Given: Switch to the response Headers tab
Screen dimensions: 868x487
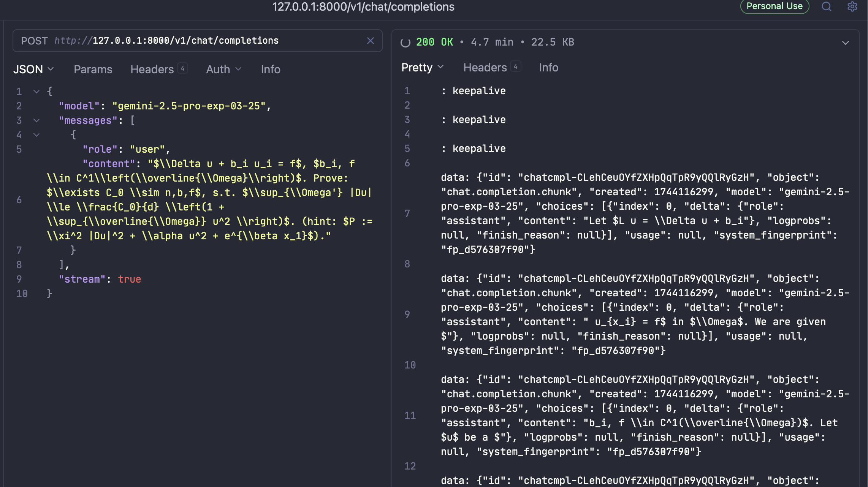Looking at the screenshot, I should click(485, 67).
